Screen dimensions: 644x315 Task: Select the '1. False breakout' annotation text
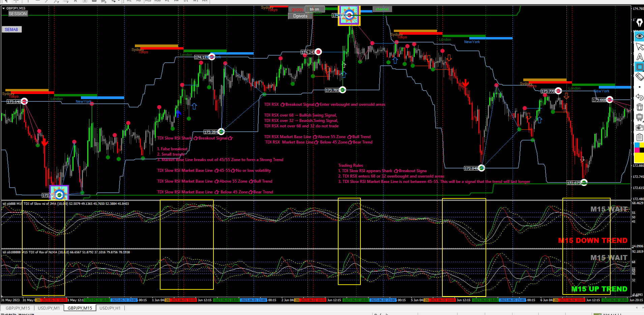172,149
